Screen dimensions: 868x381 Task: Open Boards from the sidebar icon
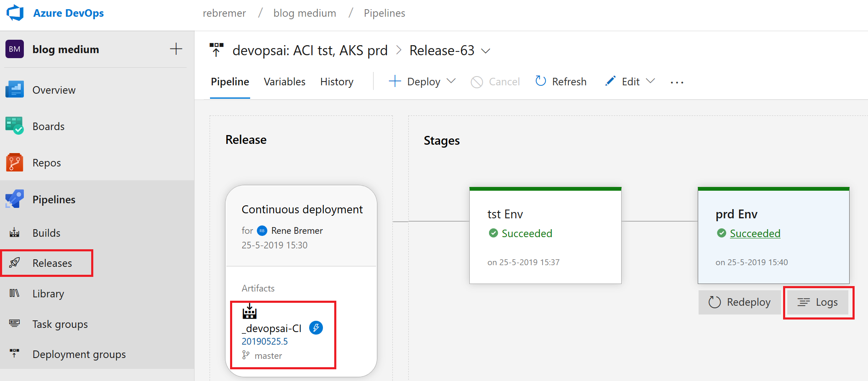click(15, 126)
